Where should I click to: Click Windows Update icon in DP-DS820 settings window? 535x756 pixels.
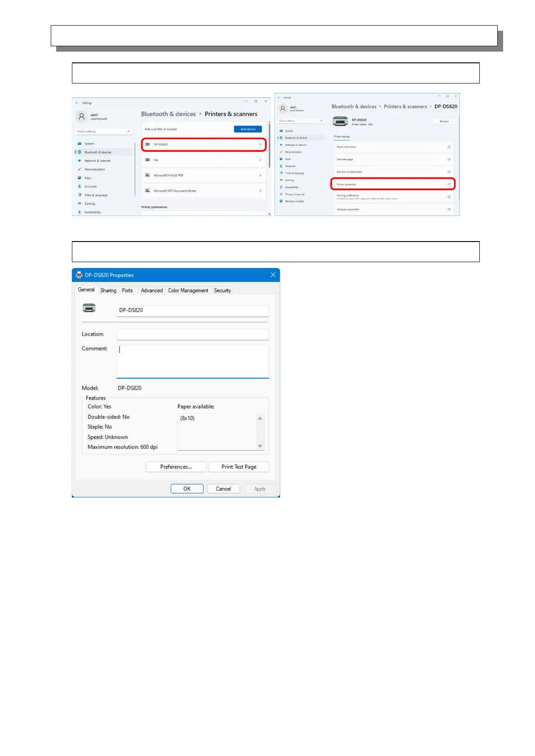[281, 201]
